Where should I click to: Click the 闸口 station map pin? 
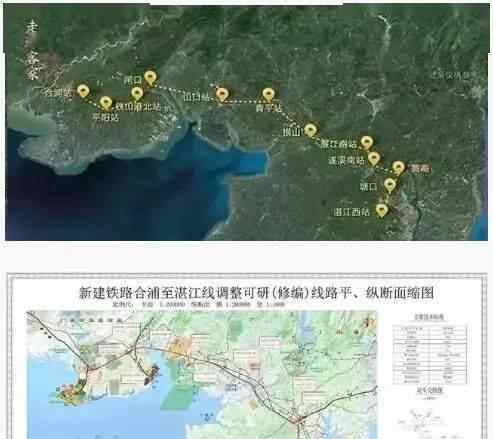point(150,78)
